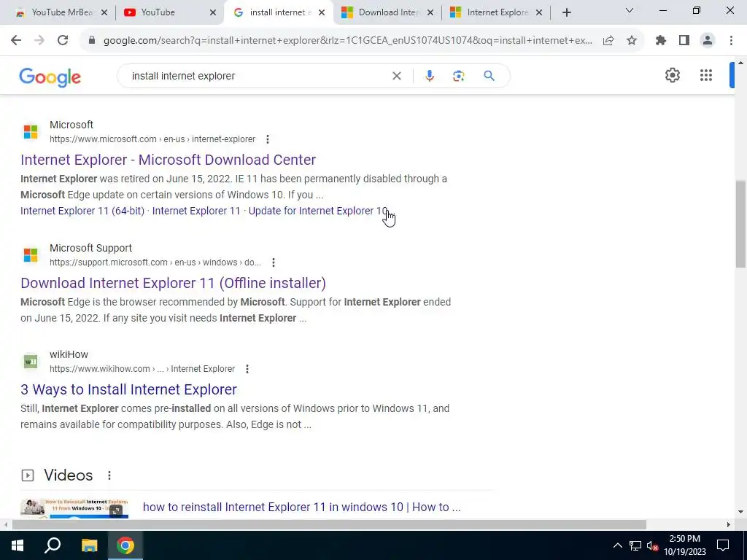Search by image with Google Lens
Screen dimensions: 747x560
tap(458, 76)
